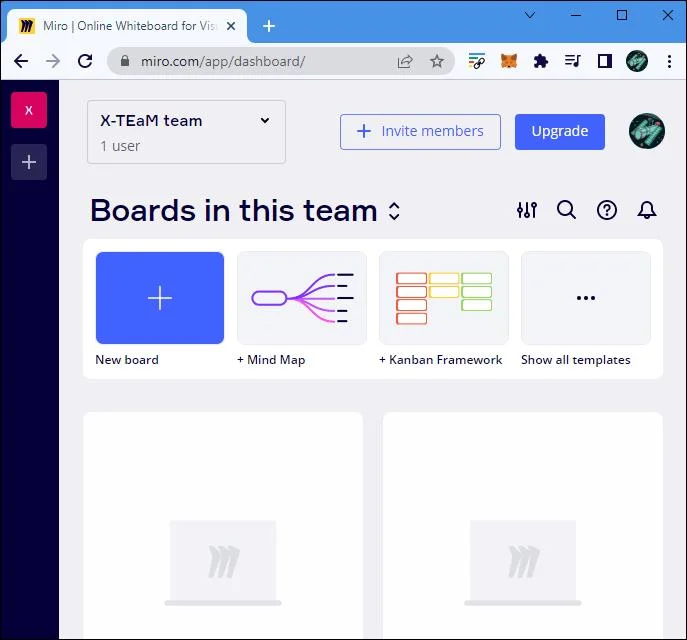Open the Chrome profile avatar
Screen dimensions: 687x640
click(x=637, y=61)
